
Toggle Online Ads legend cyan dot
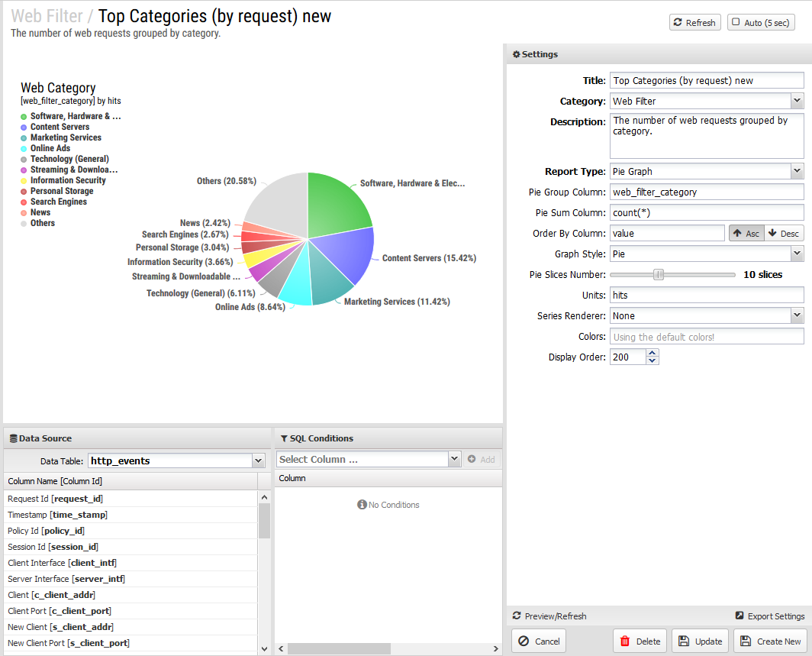pyautogui.click(x=24, y=149)
